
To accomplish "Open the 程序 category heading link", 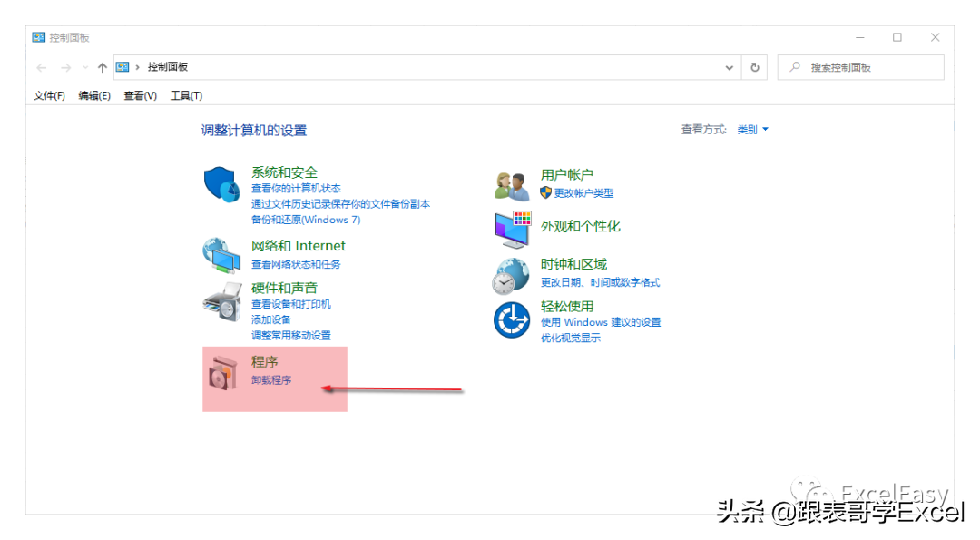I will [x=264, y=362].
